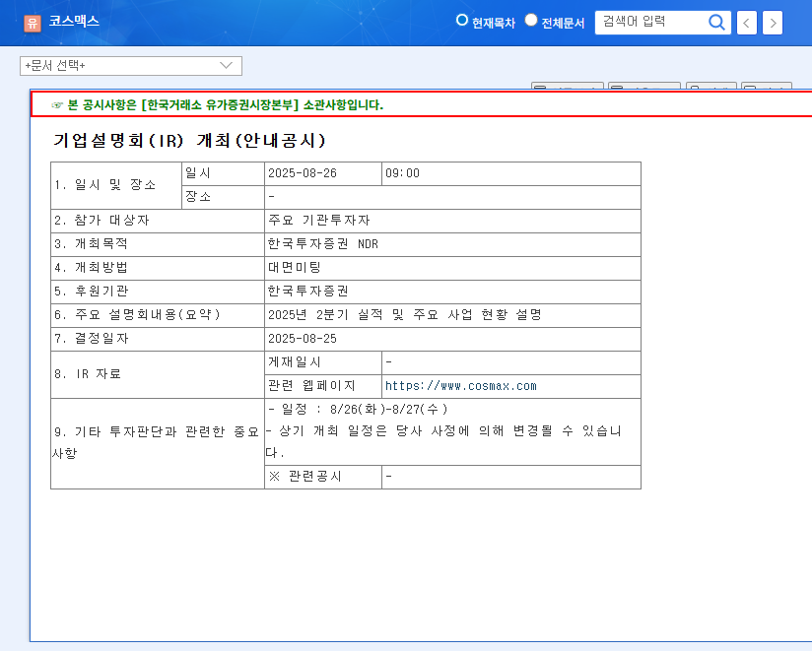
Task: Click the 일시 sub-label cell
Action: (223, 173)
